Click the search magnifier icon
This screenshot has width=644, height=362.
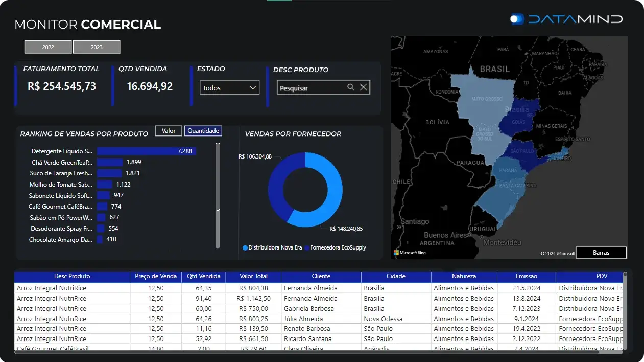tap(351, 87)
